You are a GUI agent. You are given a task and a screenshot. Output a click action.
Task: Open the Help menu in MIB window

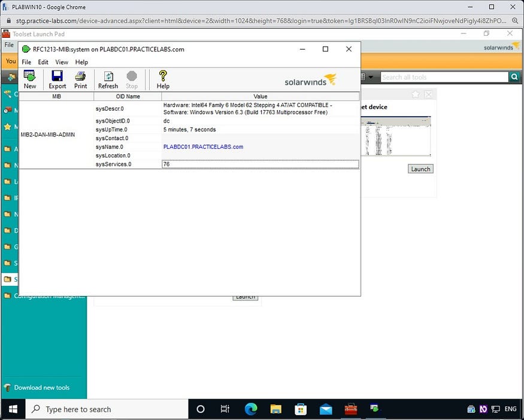(81, 62)
